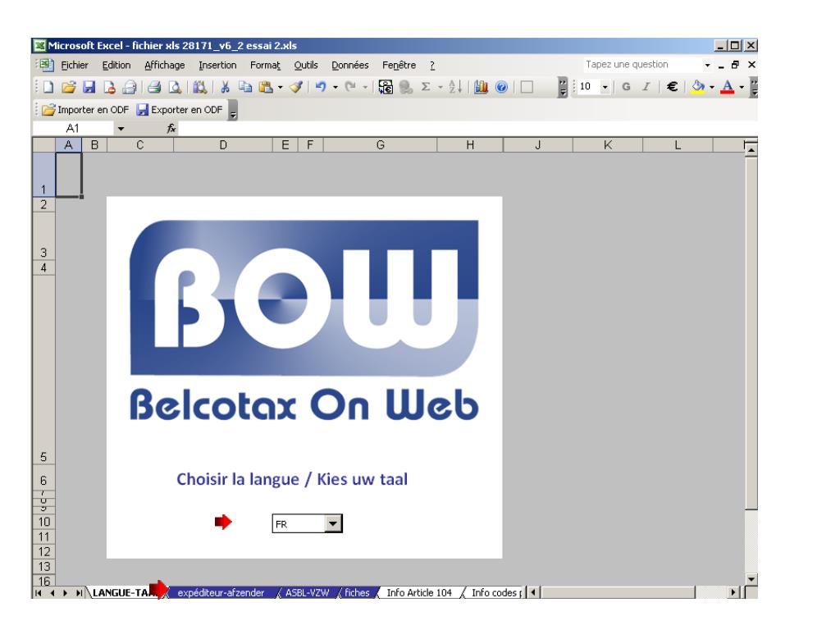The width and height of the screenshot is (840, 630).
Task: Open the Fenêtre menu
Action: (x=399, y=66)
